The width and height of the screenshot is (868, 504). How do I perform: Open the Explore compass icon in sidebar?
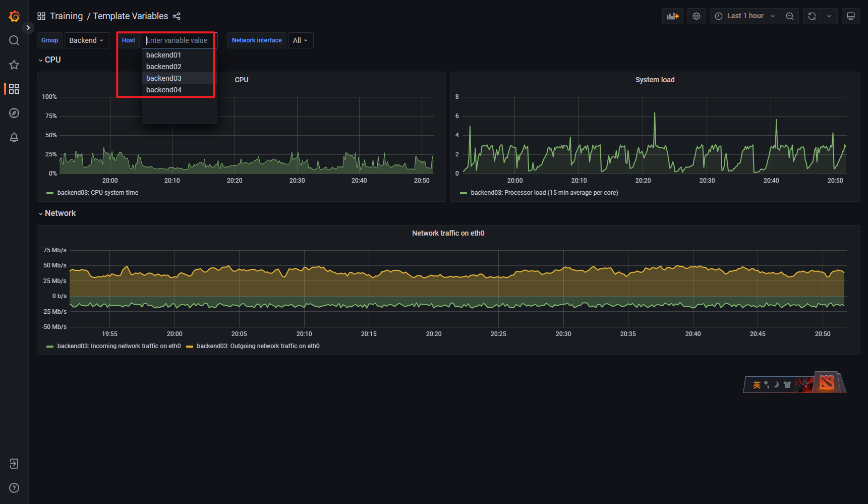14,113
